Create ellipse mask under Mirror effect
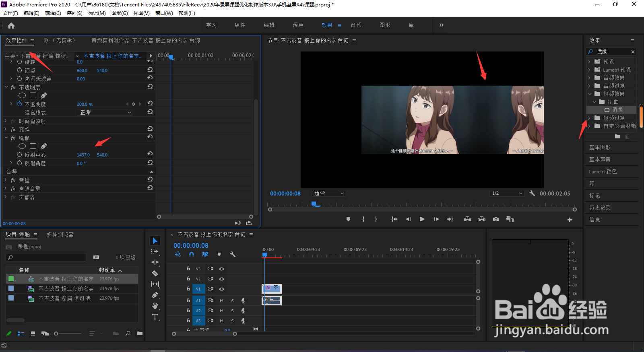This screenshot has height=352, width=644. click(22, 146)
